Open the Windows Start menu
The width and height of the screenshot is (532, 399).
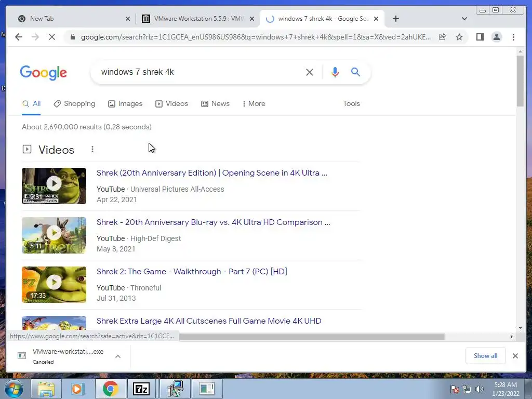(x=14, y=389)
